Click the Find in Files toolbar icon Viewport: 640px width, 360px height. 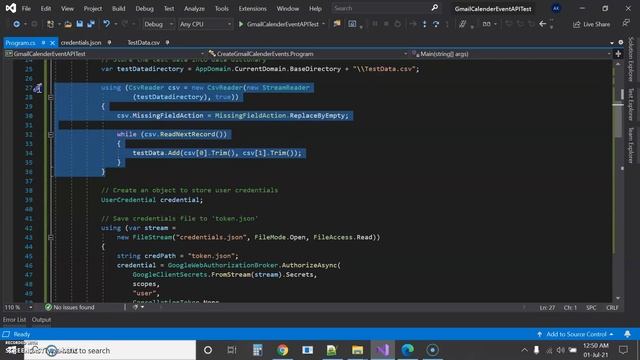point(337,24)
